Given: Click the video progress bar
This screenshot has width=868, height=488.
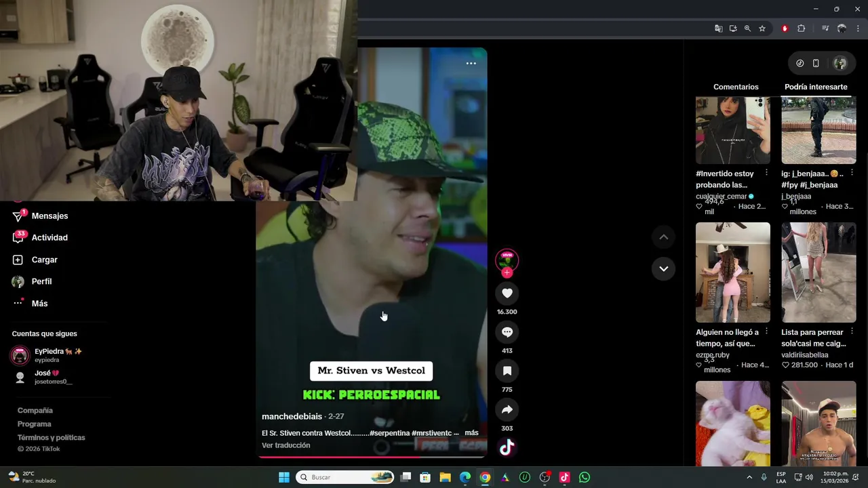Looking at the screenshot, I should pos(372,457).
